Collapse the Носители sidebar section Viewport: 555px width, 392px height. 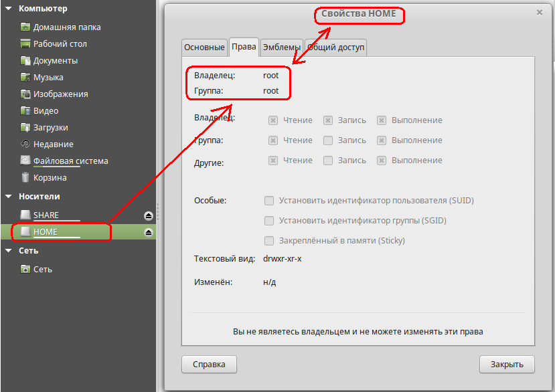click(x=9, y=197)
